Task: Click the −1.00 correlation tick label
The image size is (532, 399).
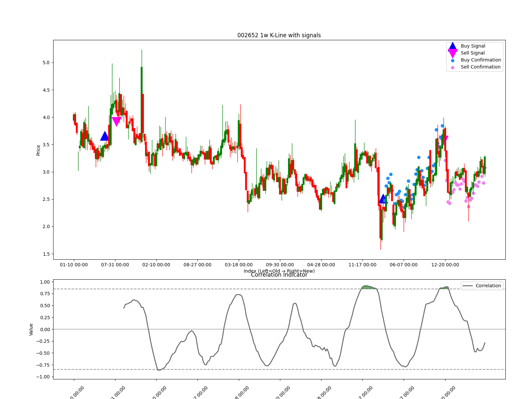Action: [x=43, y=377]
